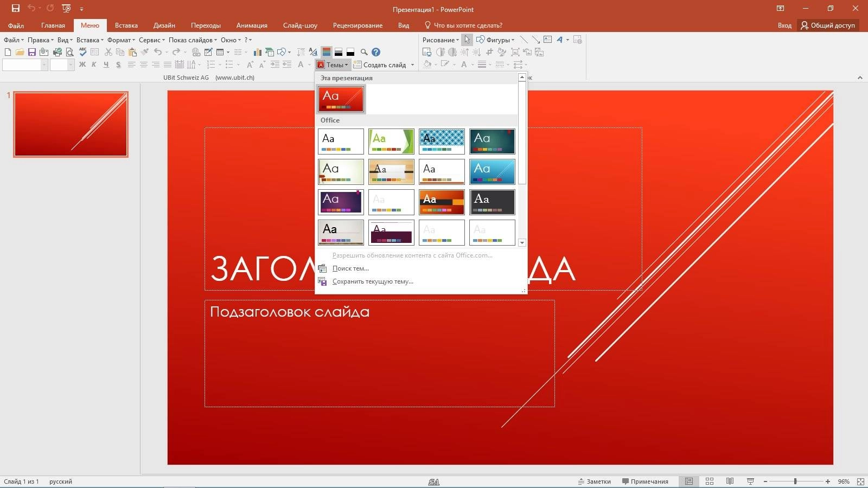
Task: Open the font size combo box
Action: click(62, 65)
